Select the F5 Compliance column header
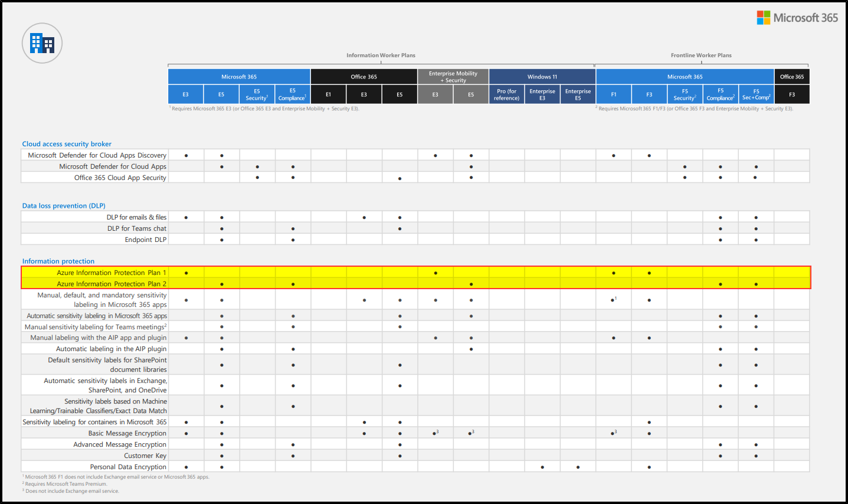848x504 pixels. click(x=721, y=94)
